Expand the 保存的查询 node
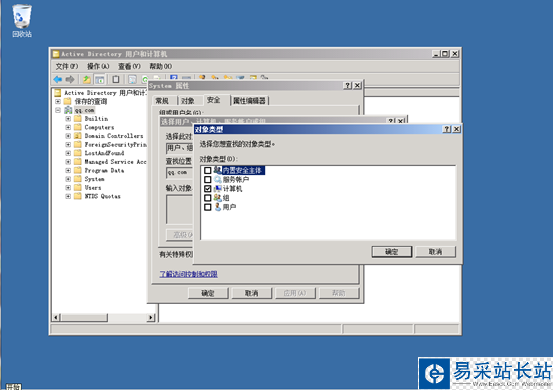The image size is (553, 390). (58, 102)
